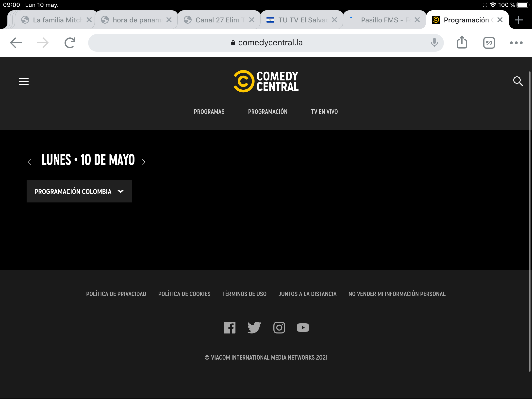Screen dimensions: 532x399
Task: Visit Comedy Central's Facebook page
Action: pos(230,328)
